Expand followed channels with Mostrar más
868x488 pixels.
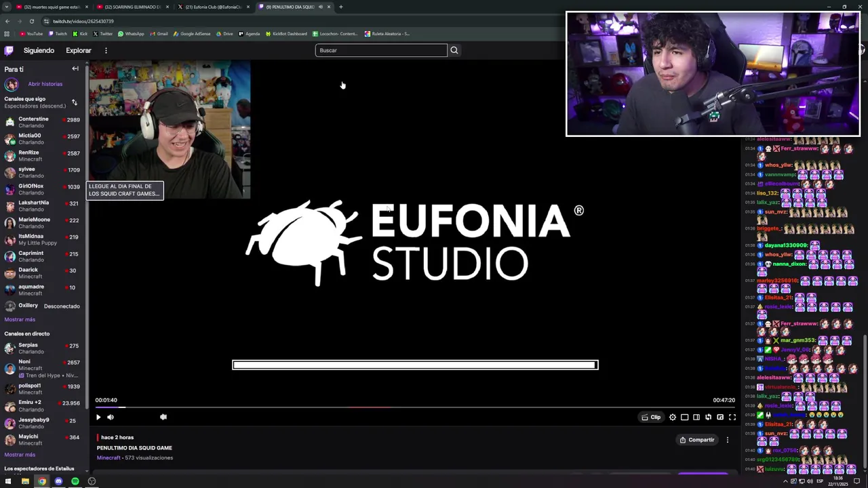[x=20, y=319]
